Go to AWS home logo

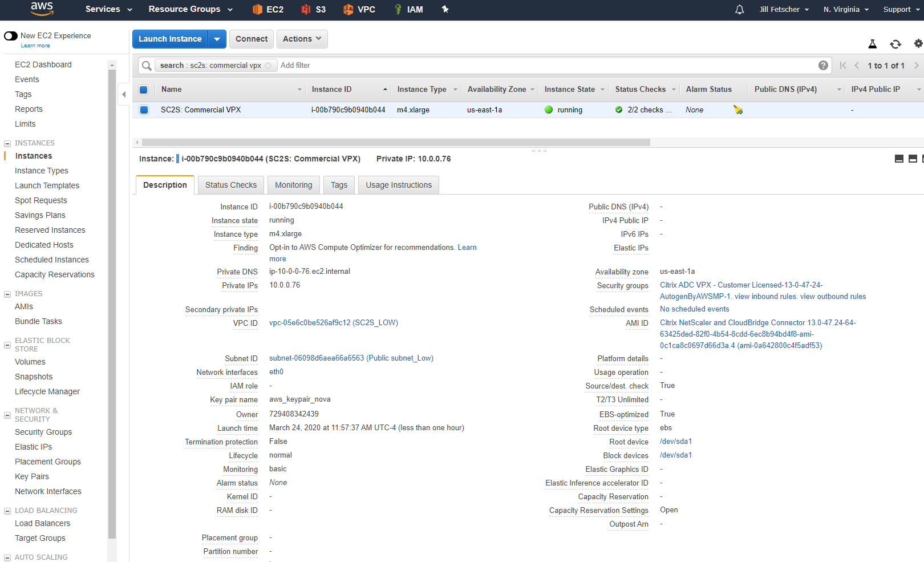(x=42, y=9)
